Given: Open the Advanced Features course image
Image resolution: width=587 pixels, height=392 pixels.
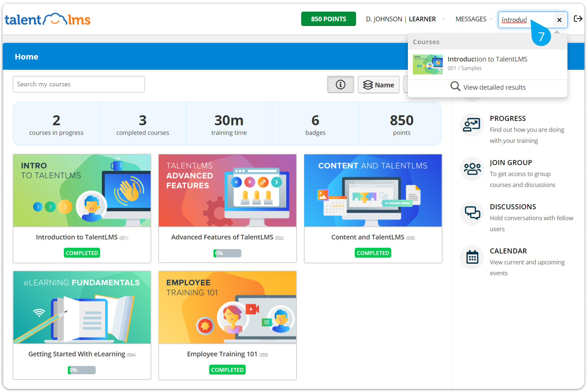Looking at the screenshot, I should tap(227, 190).
